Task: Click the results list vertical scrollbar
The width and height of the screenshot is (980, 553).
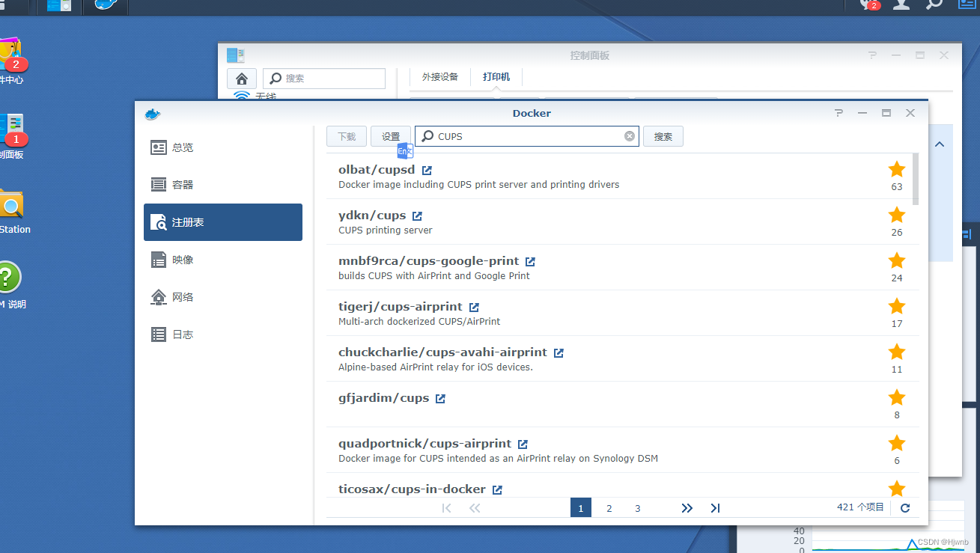Action: pyautogui.click(x=916, y=179)
